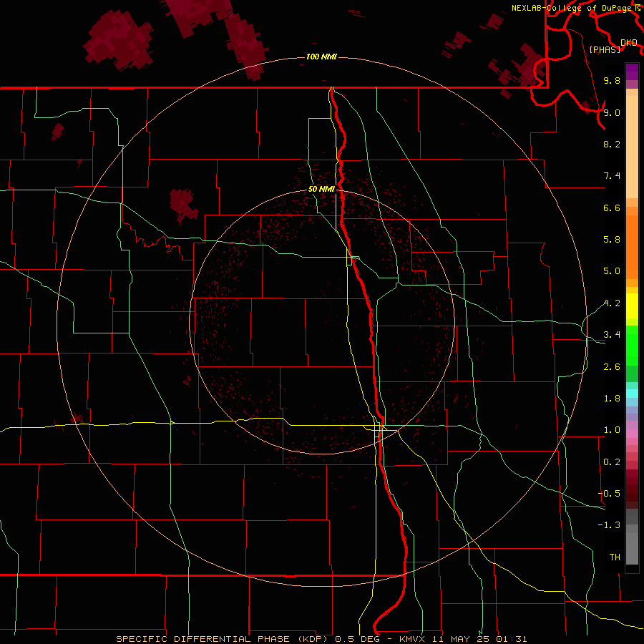The image size is (644, 644).
Task: Click the 7.4 value on color scale
Action: click(612, 176)
